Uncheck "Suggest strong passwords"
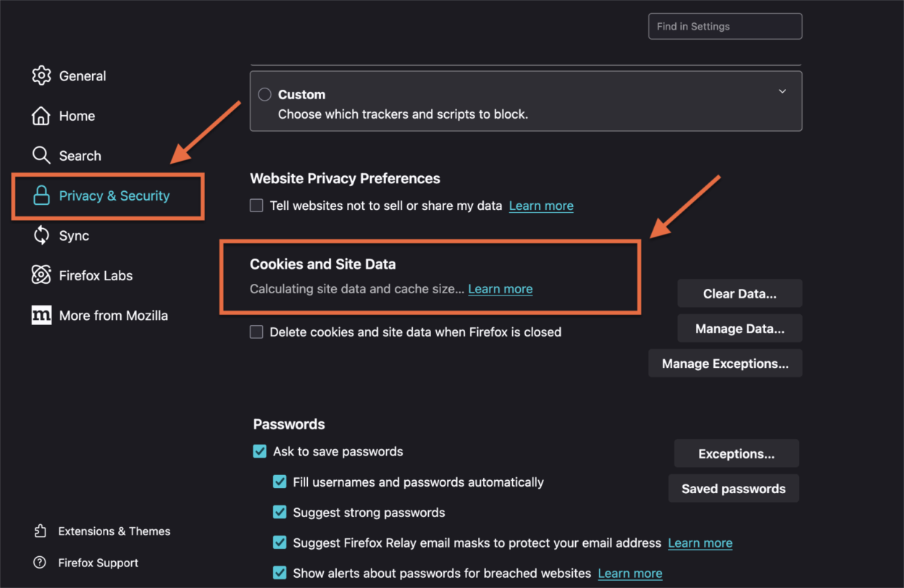Image resolution: width=904 pixels, height=588 pixels. point(280,512)
